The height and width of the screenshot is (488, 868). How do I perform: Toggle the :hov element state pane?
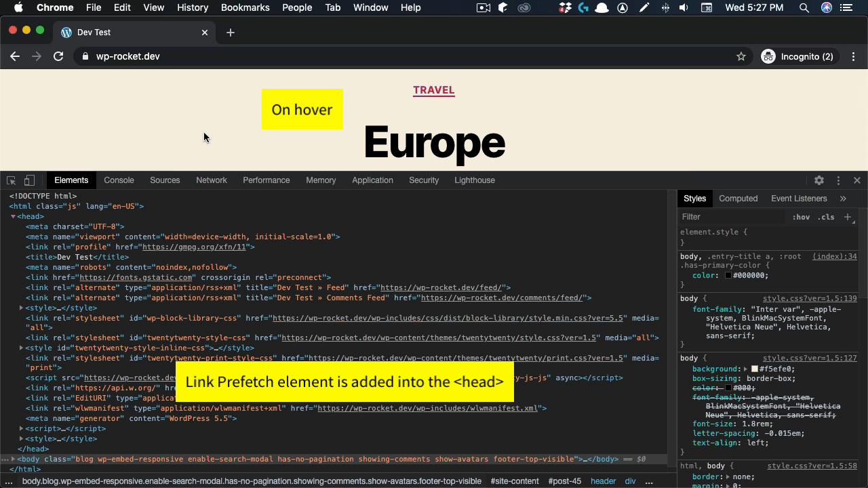[x=801, y=217]
